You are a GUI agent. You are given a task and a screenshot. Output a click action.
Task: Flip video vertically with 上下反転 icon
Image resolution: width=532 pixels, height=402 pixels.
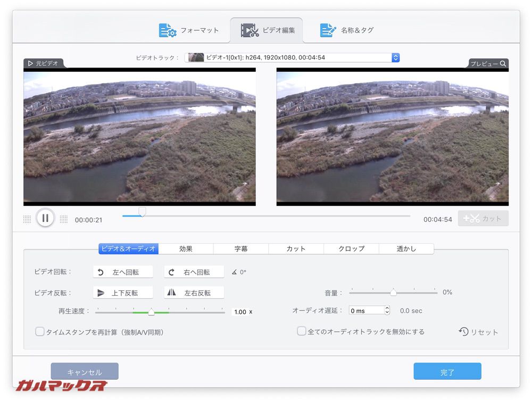pyautogui.click(x=101, y=293)
